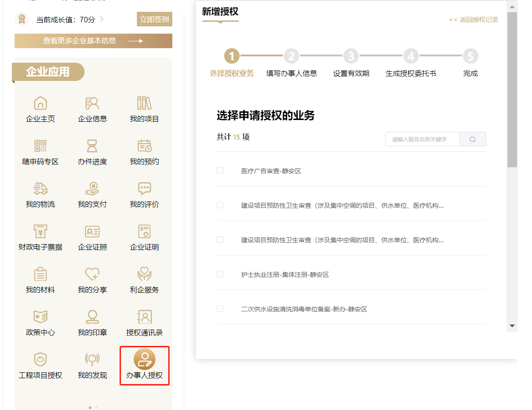Expand growth value arrow next to 70分

click(x=102, y=19)
